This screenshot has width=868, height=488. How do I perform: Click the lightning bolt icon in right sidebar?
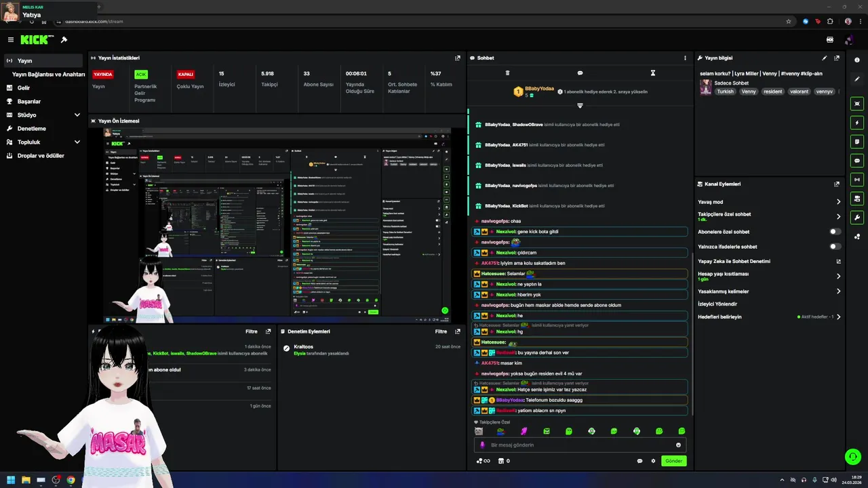(x=857, y=123)
